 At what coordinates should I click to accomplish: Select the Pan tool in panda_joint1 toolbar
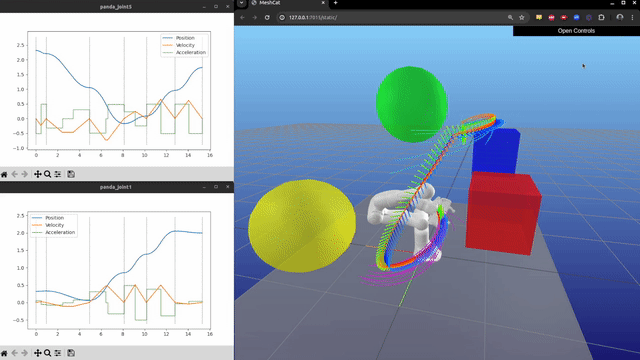point(38,353)
